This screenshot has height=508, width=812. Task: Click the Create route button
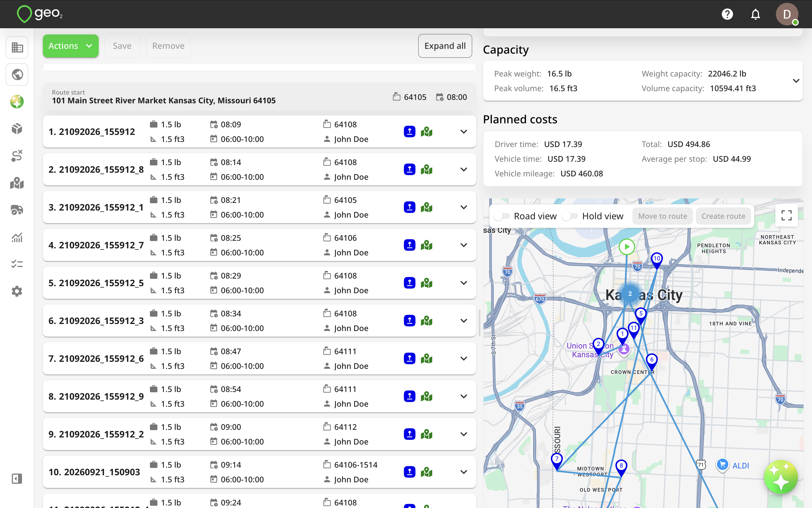723,216
